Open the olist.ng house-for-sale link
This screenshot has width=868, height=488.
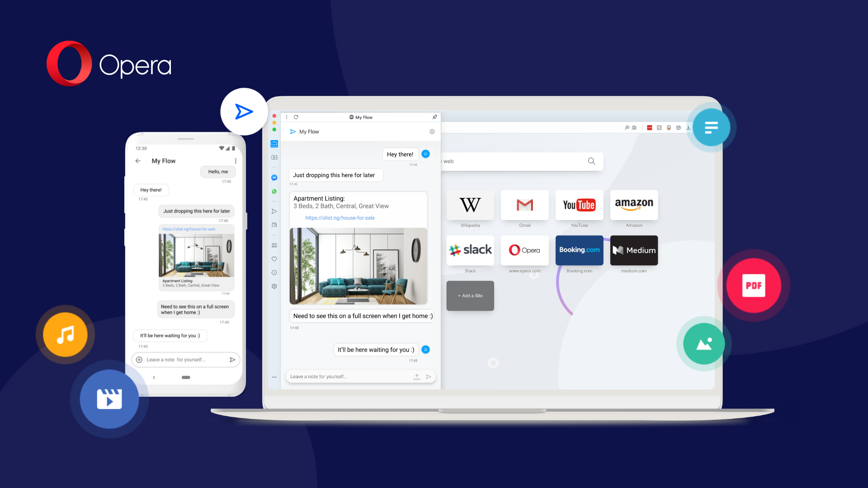340,218
